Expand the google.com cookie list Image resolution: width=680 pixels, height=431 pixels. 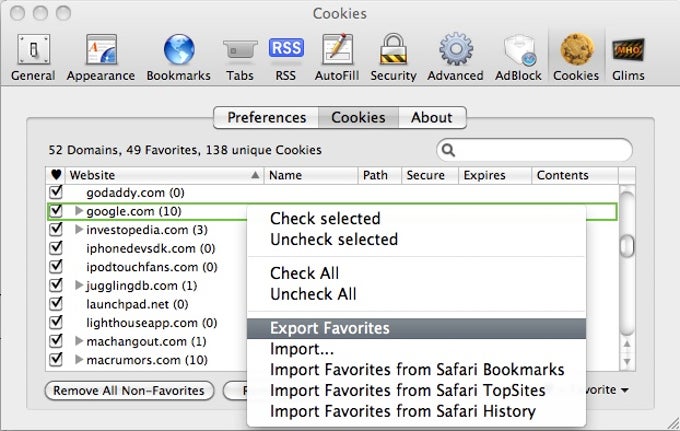[80, 212]
